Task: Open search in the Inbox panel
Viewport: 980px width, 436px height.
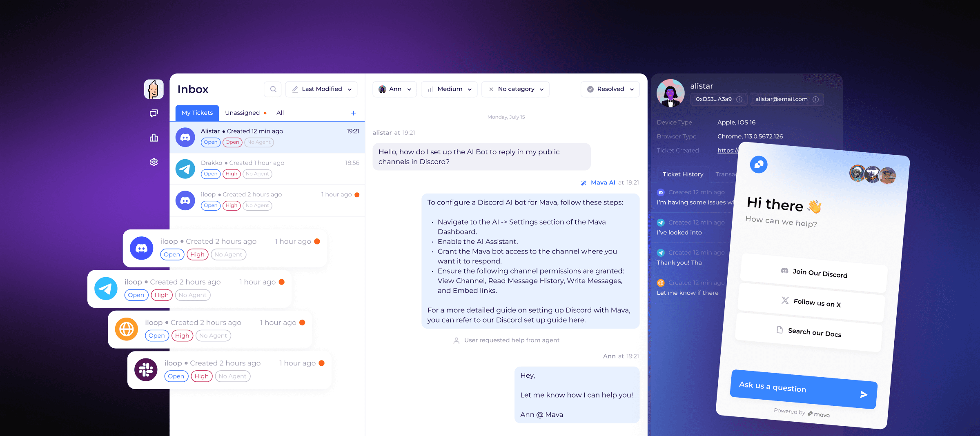Action: point(273,89)
